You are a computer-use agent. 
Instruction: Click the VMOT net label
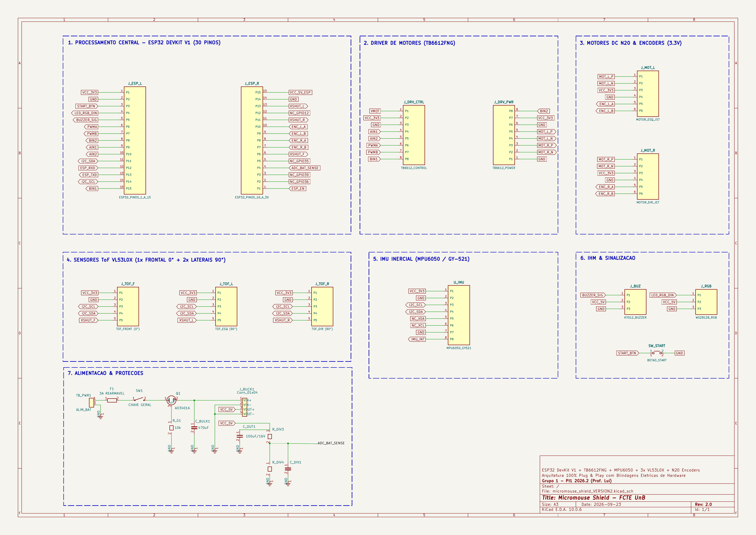pos(375,111)
